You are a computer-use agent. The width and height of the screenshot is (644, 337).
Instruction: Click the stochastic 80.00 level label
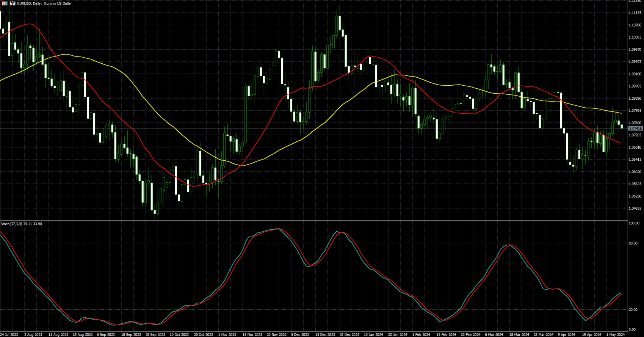tap(633, 243)
